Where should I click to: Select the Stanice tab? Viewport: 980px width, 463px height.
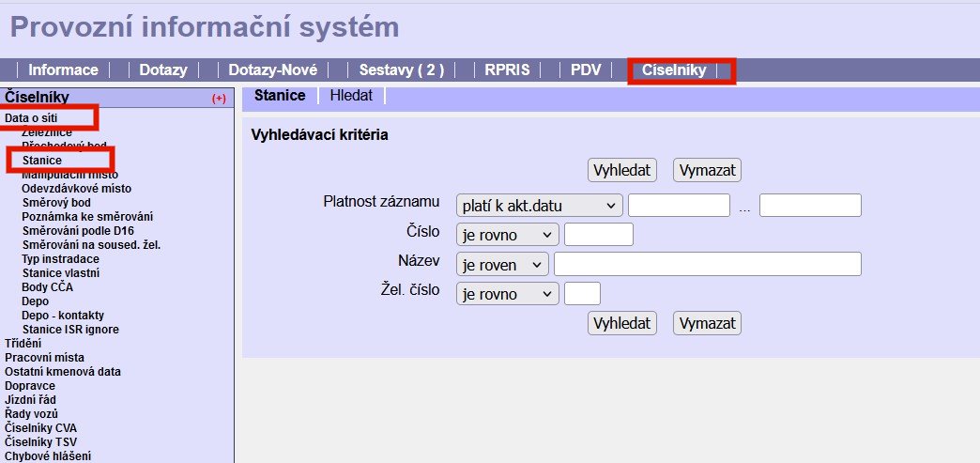pos(280,96)
